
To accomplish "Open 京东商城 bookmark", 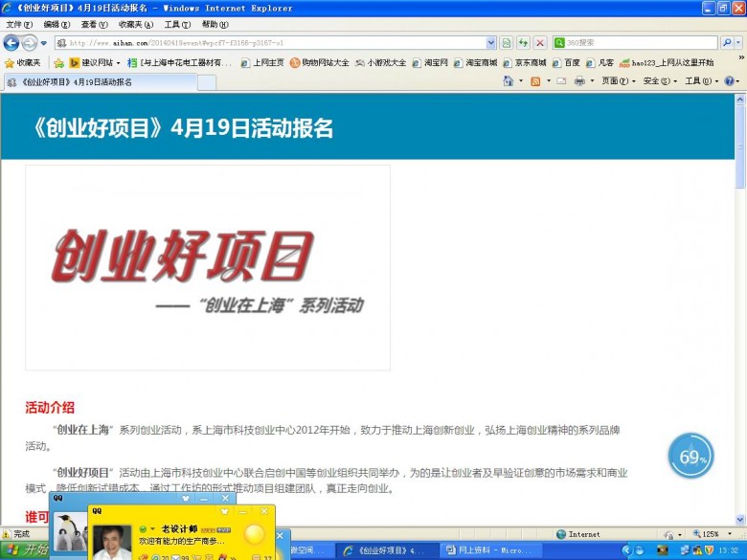I will point(525,62).
